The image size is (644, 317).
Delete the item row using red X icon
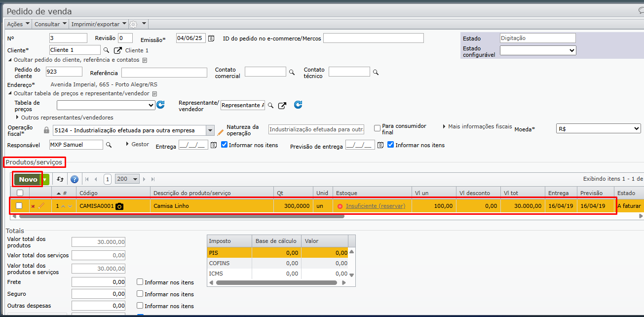coord(33,206)
